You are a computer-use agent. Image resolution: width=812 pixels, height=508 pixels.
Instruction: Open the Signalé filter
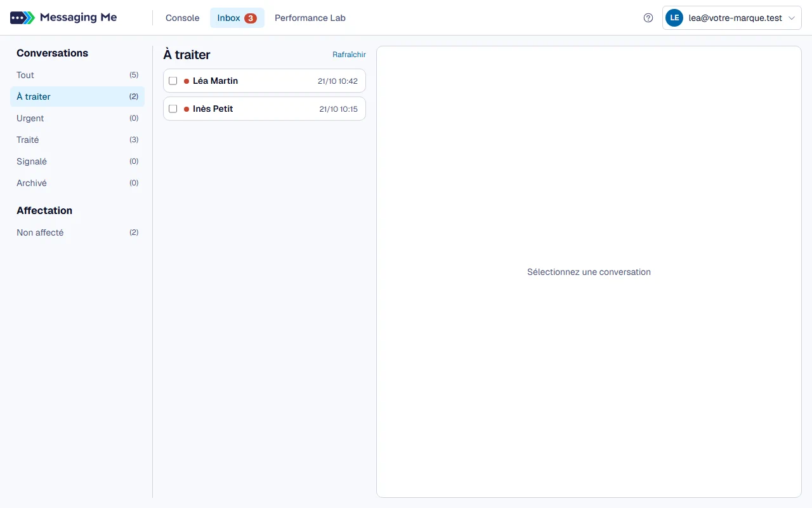point(77,161)
